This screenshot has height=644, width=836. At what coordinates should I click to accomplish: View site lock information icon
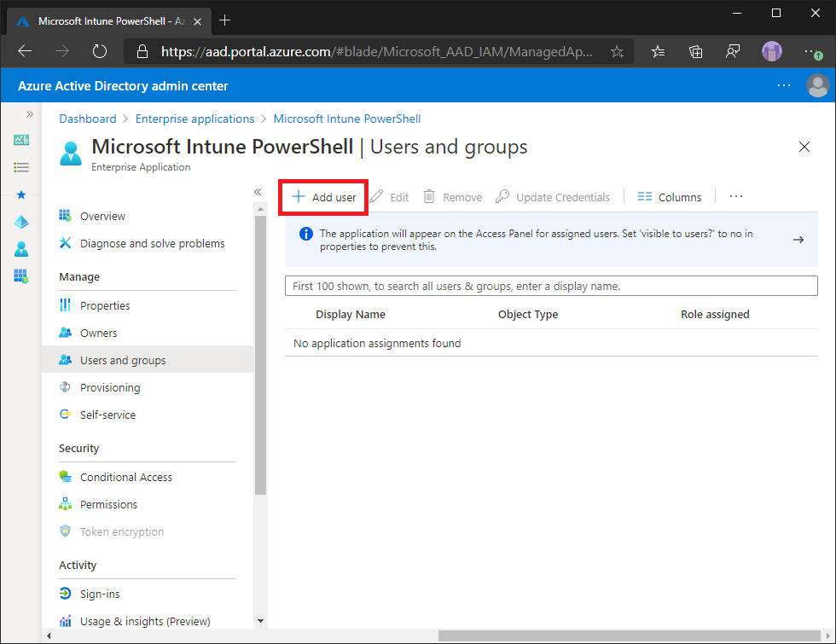(x=142, y=52)
